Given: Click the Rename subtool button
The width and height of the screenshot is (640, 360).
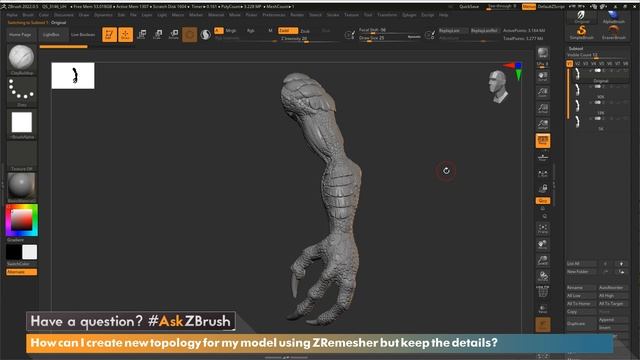Looking at the screenshot, I should point(581,288).
